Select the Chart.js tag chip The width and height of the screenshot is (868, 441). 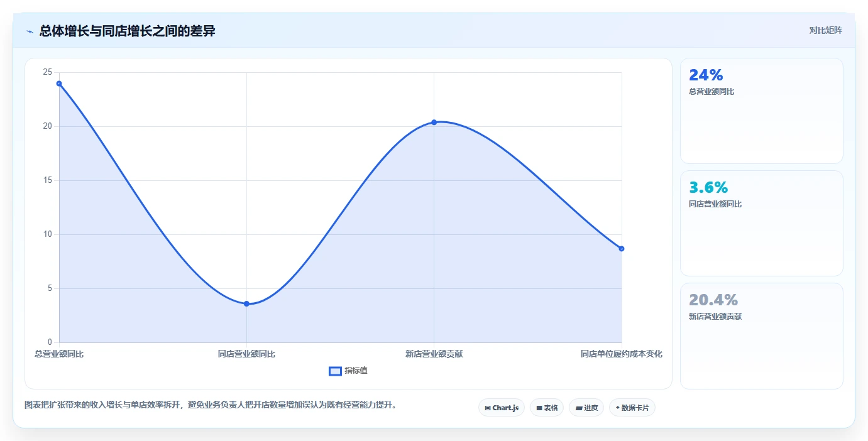tap(502, 408)
